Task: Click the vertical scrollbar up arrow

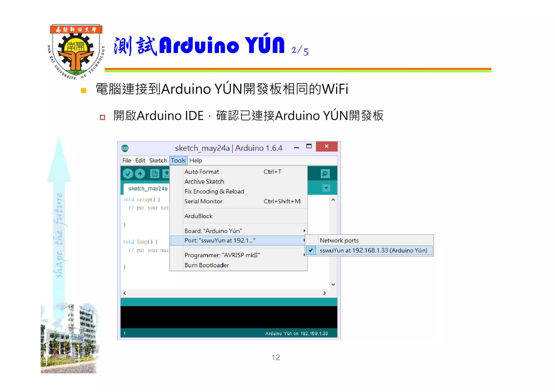Action: (333, 200)
